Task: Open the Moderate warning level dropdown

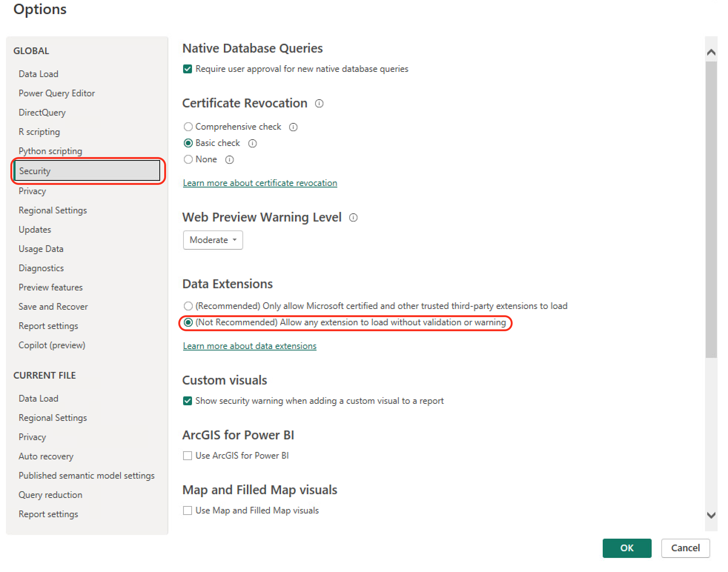Action: click(212, 240)
